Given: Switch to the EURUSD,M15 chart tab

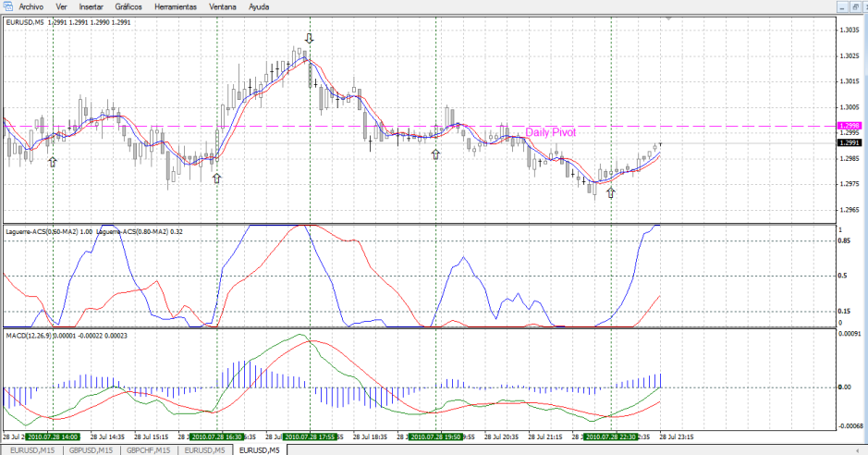Looking at the screenshot, I should click(x=32, y=450).
